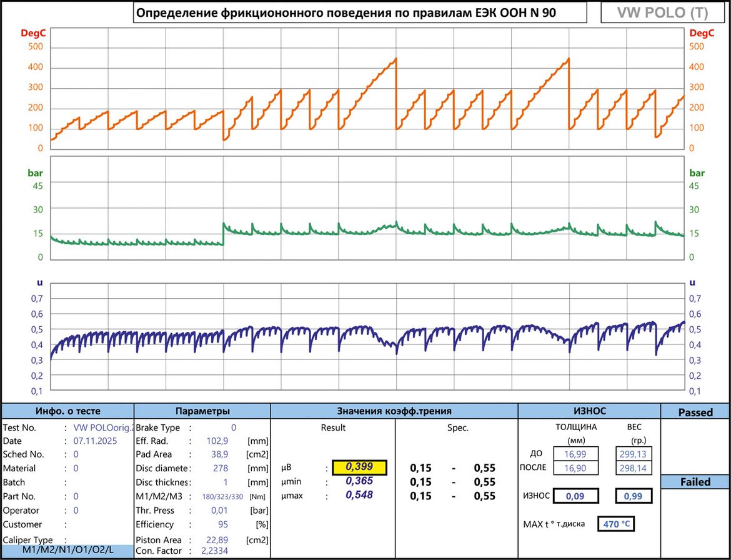
Task: Click the left 'u' friction axis label
Action: pyautogui.click(x=39, y=282)
